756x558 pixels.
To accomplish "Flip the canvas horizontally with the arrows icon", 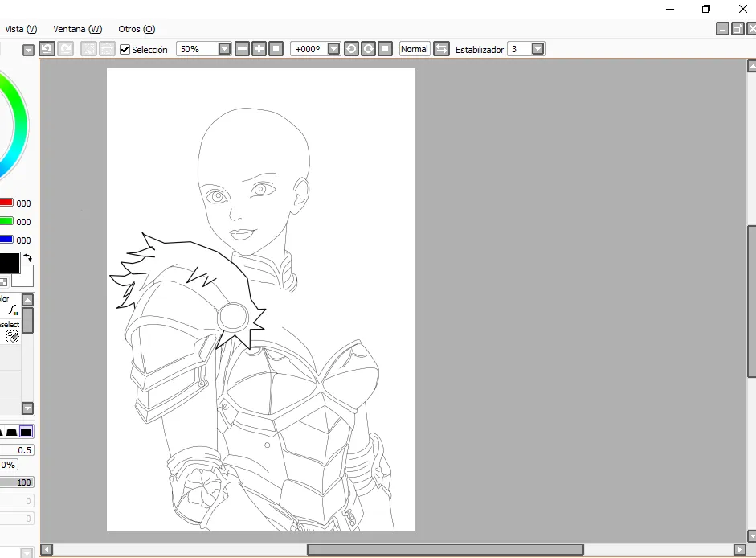I will (441, 49).
